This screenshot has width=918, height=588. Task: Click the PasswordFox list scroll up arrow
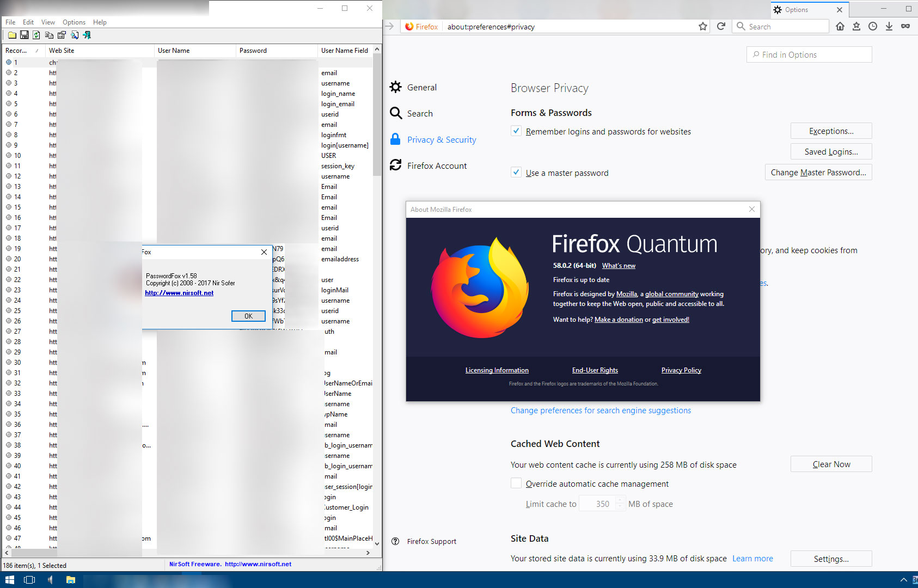(x=377, y=49)
